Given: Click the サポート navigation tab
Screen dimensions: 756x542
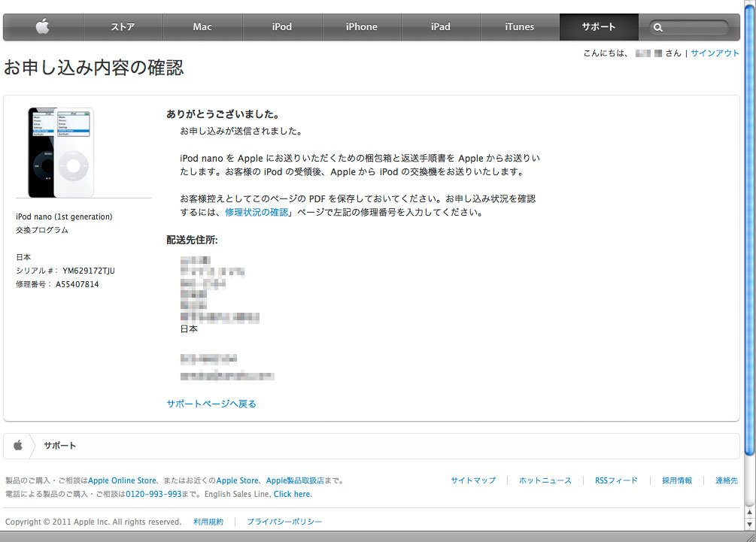Looking at the screenshot, I should pos(599,27).
